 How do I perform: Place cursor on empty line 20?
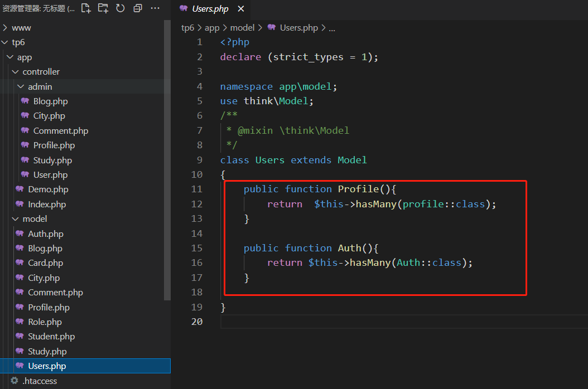(x=404, y=322)
